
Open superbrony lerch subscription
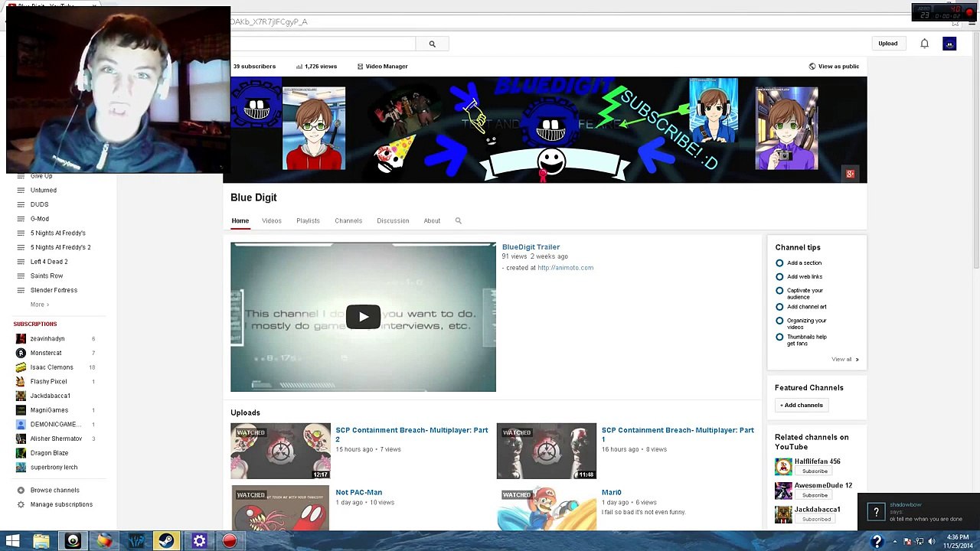pyautogui.click(x=54, y=468)
